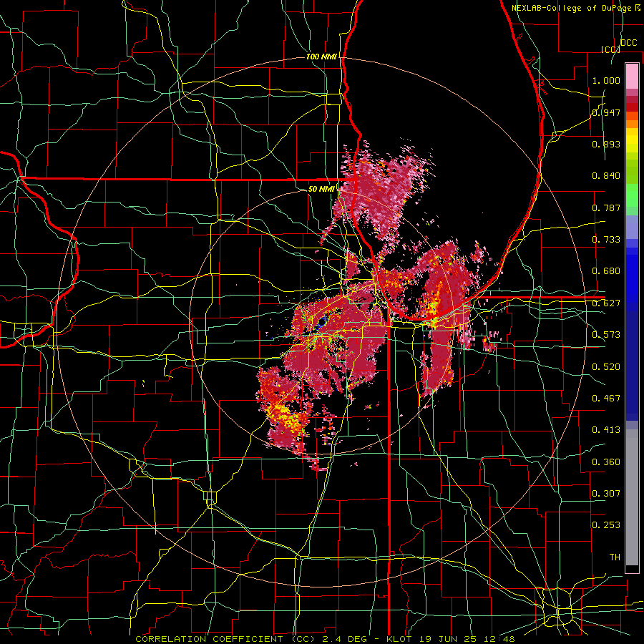Click the 0.627 value on the color scale
Viewport: 644px width, 644px height.
click(606, 303)
